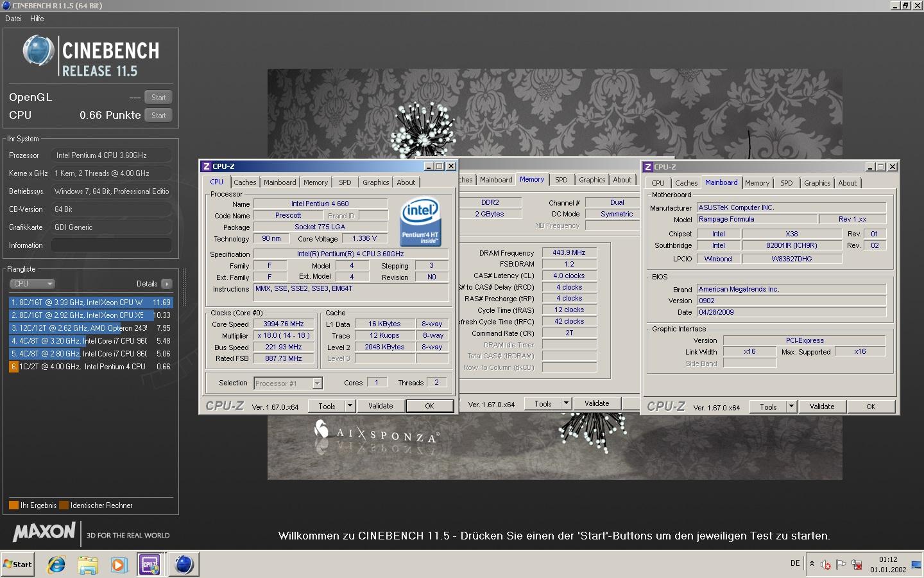Select ranking row 12C/12T AMD Opteron
924x578 pixels.
(91, 328)
